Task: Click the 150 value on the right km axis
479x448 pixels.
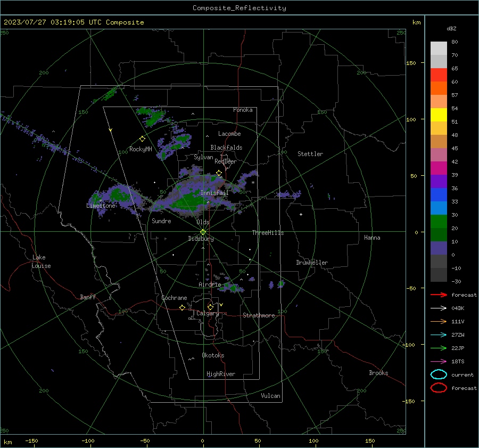Action: pyautogui.click(x=411, y=63)
